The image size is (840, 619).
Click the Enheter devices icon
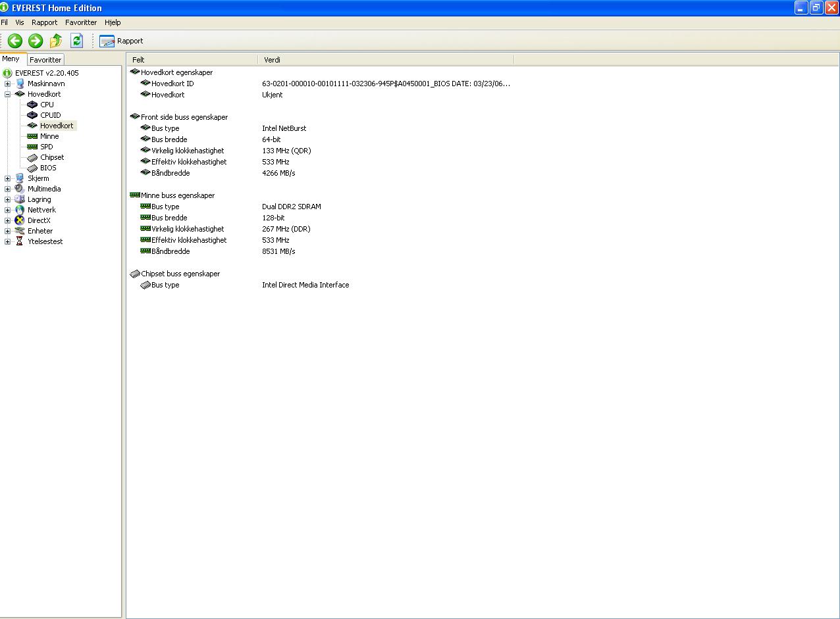20,231
